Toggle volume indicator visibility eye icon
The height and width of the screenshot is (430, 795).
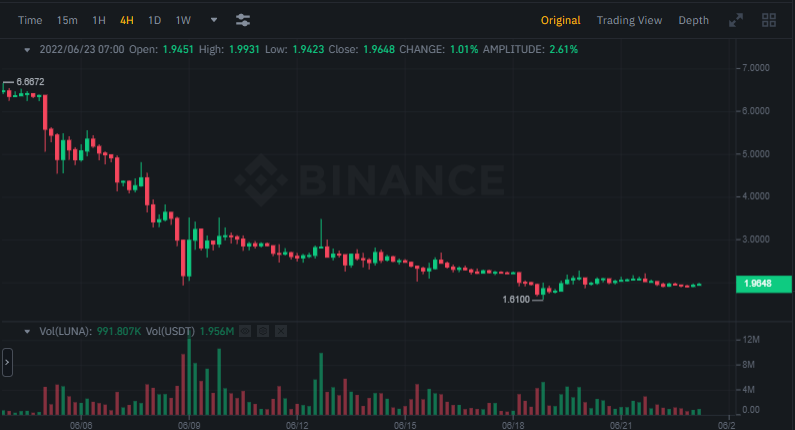click(x=245, y=330)
